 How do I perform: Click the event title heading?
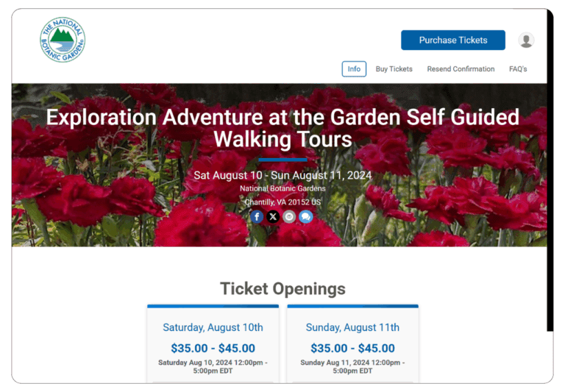pyautogui.click(x=282, y=128)
